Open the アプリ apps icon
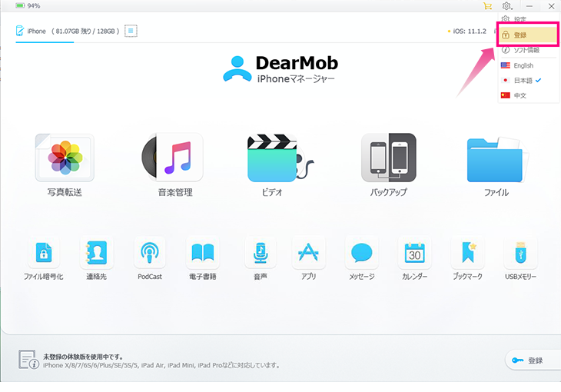The image size is (561, 392). (308, 253)
